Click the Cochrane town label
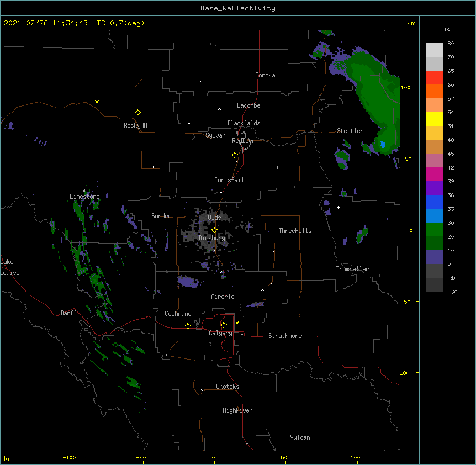This screenshot has height=465, width=476. pyautogui.click(x=178, y=314)
